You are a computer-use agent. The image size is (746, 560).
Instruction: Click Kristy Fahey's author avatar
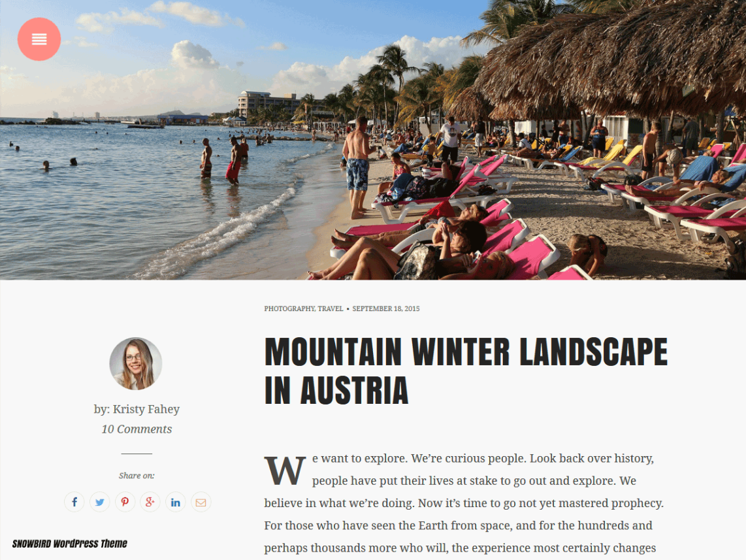[136, 363]
